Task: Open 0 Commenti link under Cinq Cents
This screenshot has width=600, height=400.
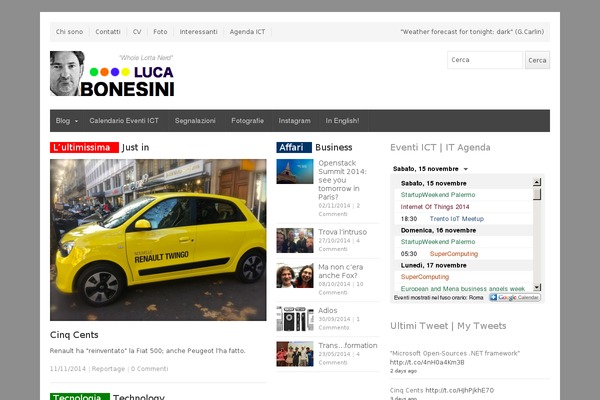Action: (149, 369)
